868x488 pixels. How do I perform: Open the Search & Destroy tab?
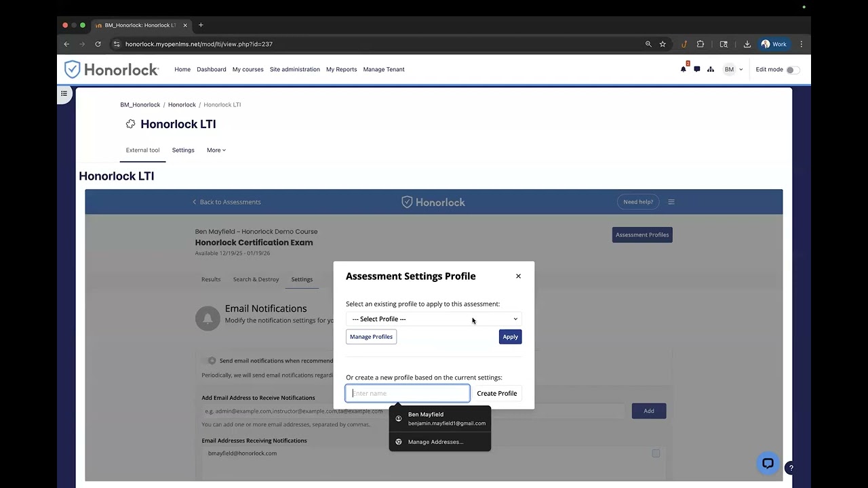click(x=256, y=279)
